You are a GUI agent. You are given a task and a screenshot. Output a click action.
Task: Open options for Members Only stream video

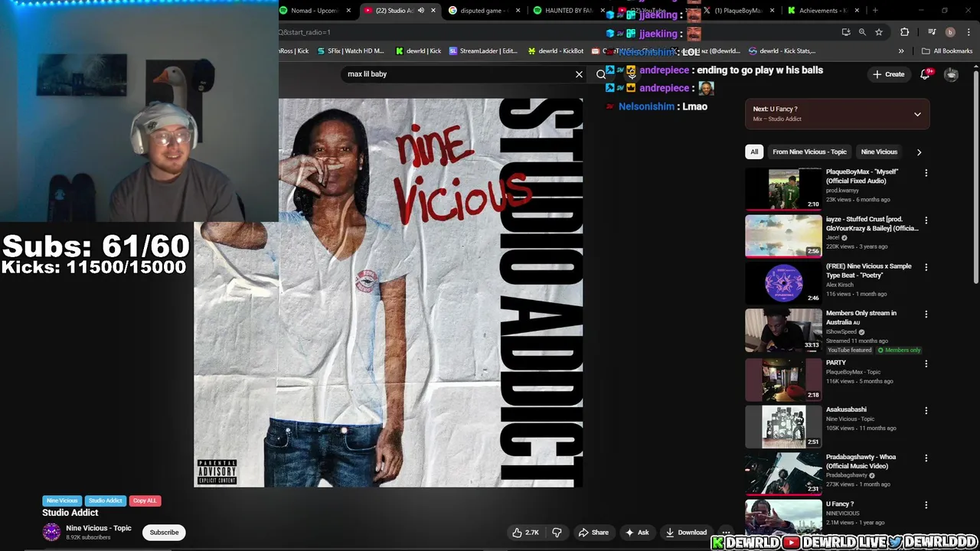926,315
